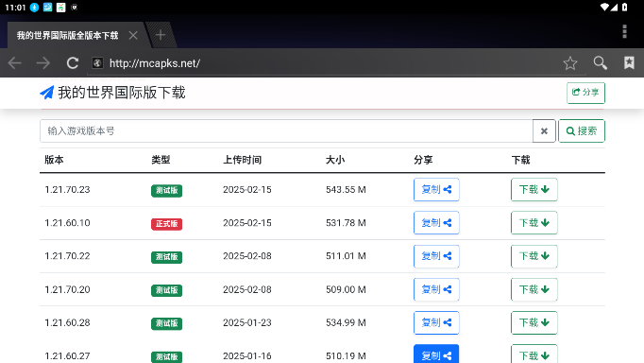Copy share link for version 1.21.60.10
The width and height of the screenshot is (644, 363).
(436, 223)
